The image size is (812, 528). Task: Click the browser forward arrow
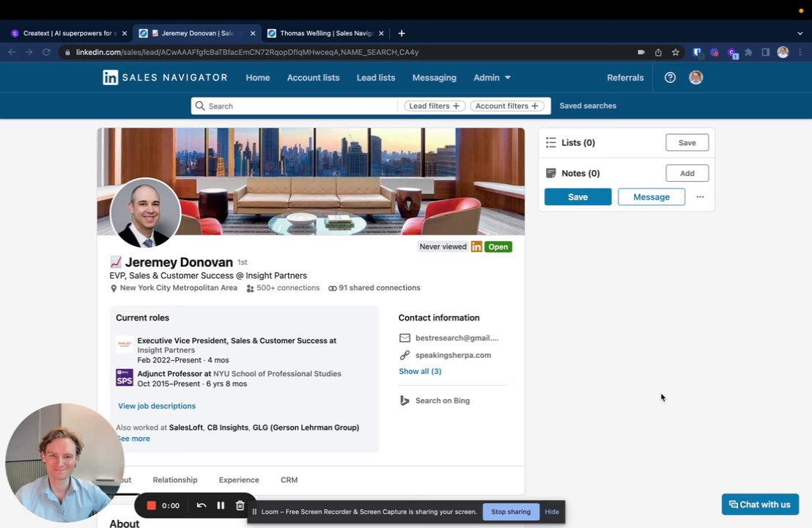point(29,52)
